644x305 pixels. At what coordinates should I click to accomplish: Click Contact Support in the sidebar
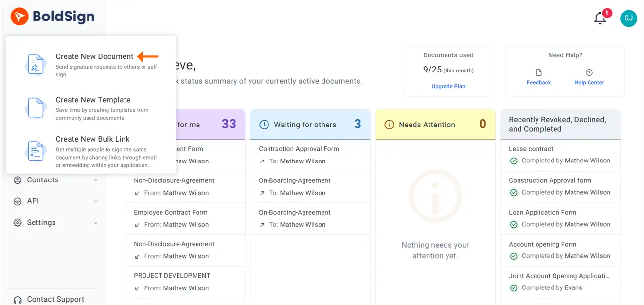click(x=55, y=299)
